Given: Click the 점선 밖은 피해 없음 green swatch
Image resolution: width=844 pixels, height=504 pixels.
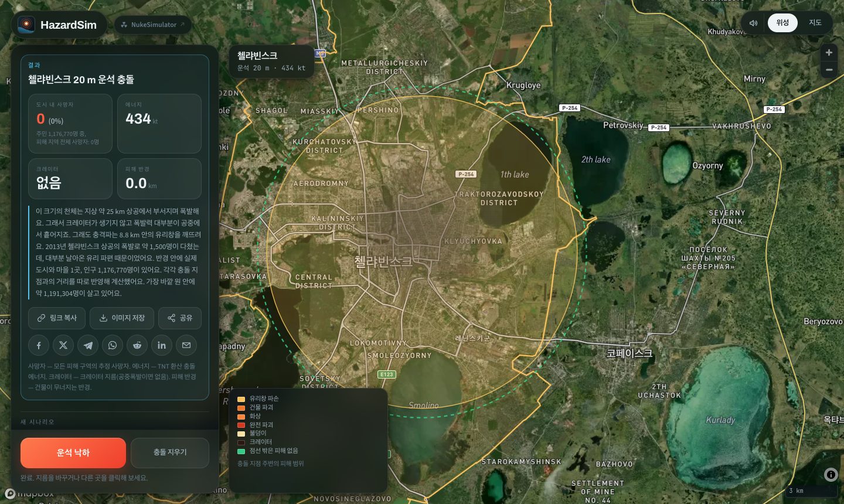Looking at the screenshot, I should [x=241, y=451].
